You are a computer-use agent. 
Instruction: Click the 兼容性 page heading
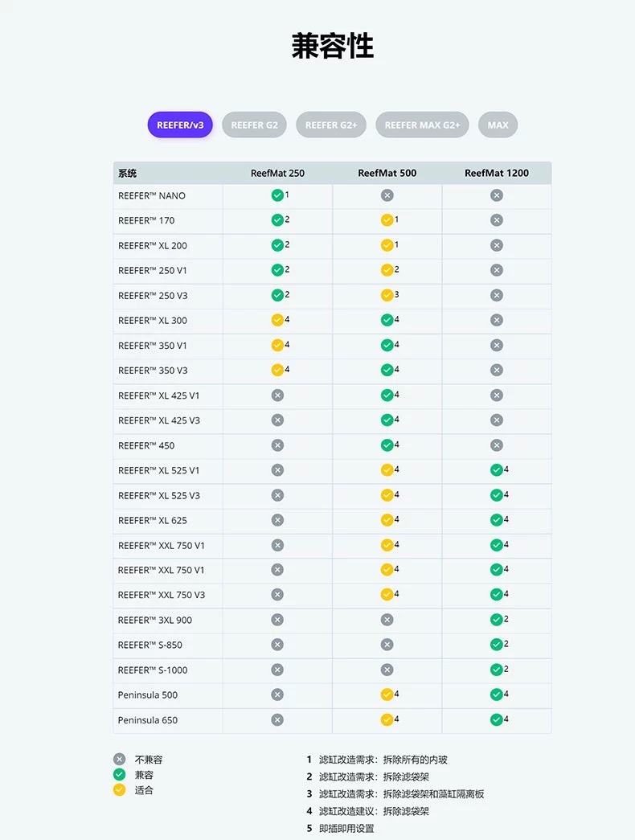point(333,46)
